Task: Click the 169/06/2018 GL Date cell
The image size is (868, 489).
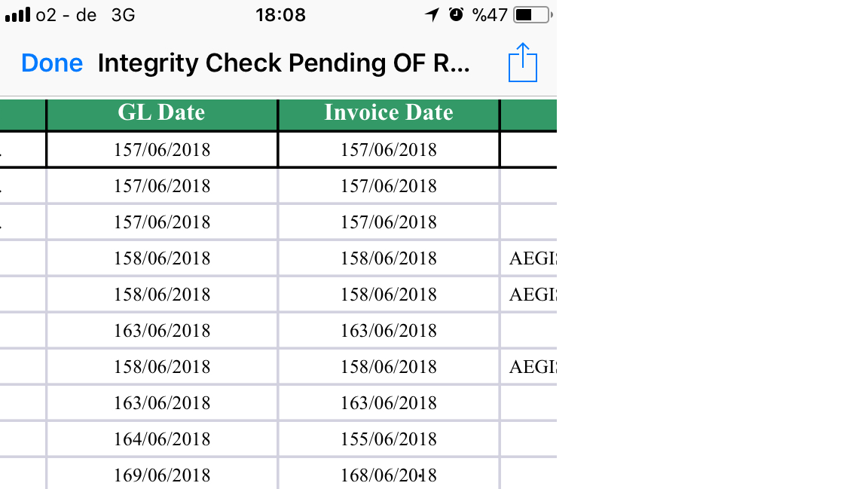Action: point(161,475)
